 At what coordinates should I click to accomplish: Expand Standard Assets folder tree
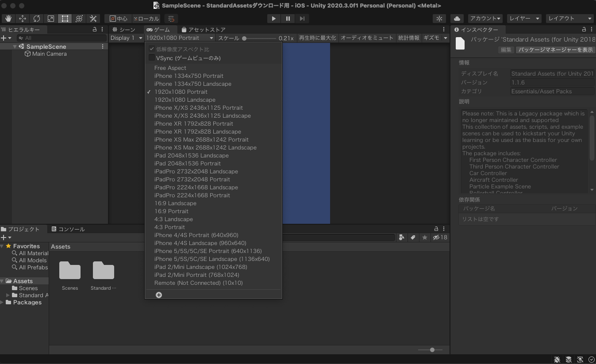(x=8, y=295)
